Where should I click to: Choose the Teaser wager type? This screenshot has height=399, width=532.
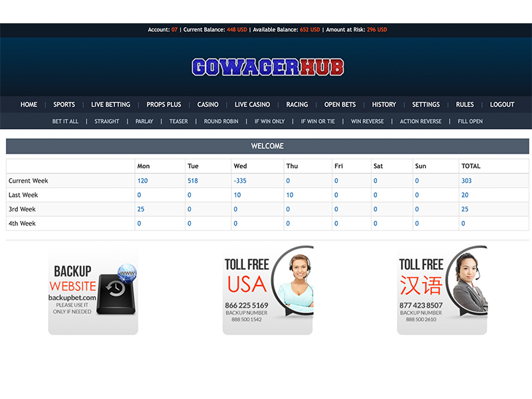[178, 121]
